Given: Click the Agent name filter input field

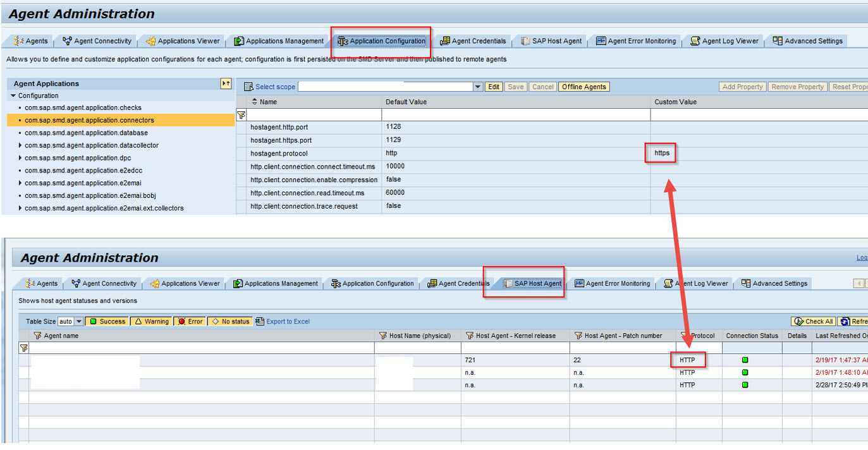Looking at the screenshot, I should coord(202,348).
